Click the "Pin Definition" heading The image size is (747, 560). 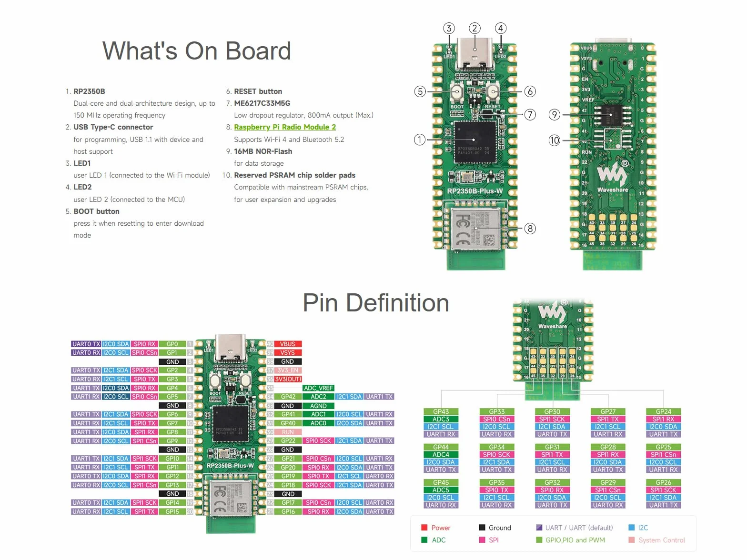tap(376, 303)
